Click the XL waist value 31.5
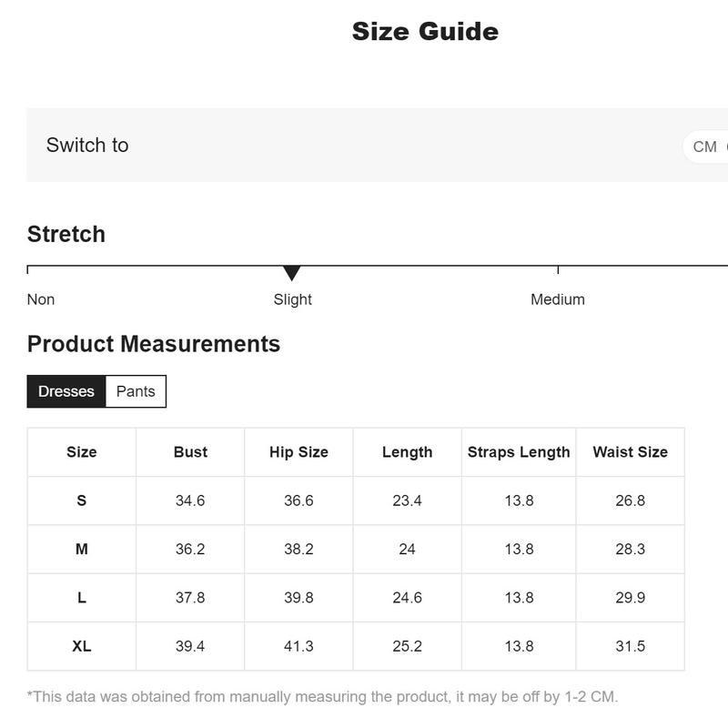728x728 pixels. 630,646
